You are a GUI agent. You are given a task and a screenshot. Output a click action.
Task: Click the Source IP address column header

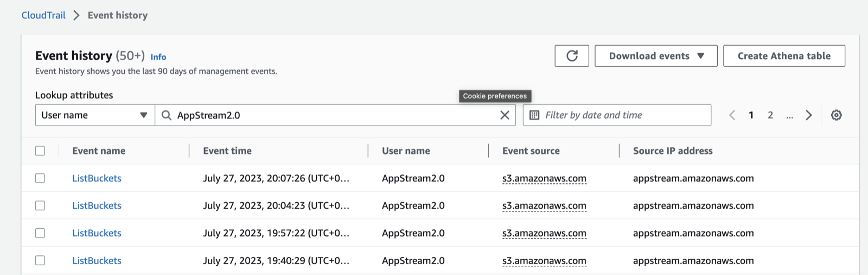(x=673, y=151)
